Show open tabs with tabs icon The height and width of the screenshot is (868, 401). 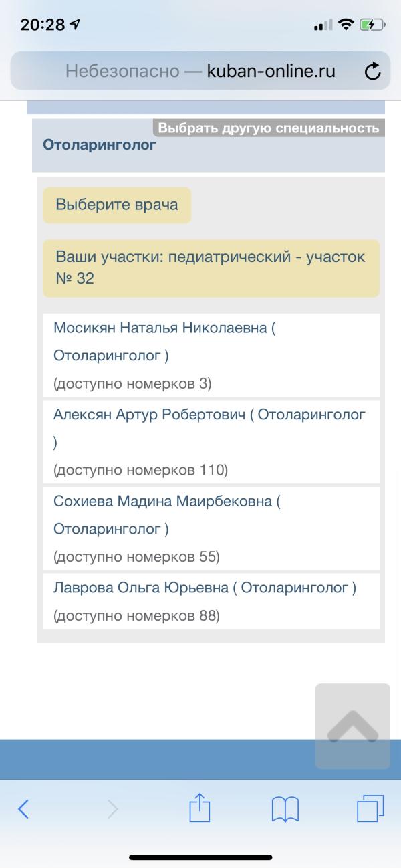370,808
